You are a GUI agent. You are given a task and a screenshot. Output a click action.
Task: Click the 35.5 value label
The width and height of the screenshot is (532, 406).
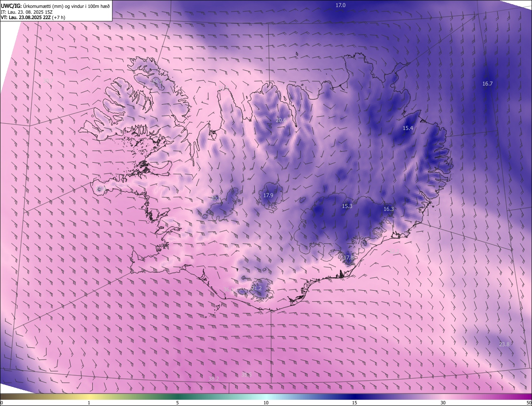pyautogui.click(x=246, y=374)
